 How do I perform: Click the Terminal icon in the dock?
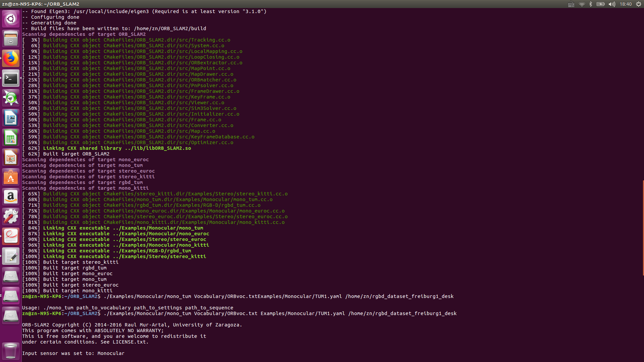coord(11,78)
